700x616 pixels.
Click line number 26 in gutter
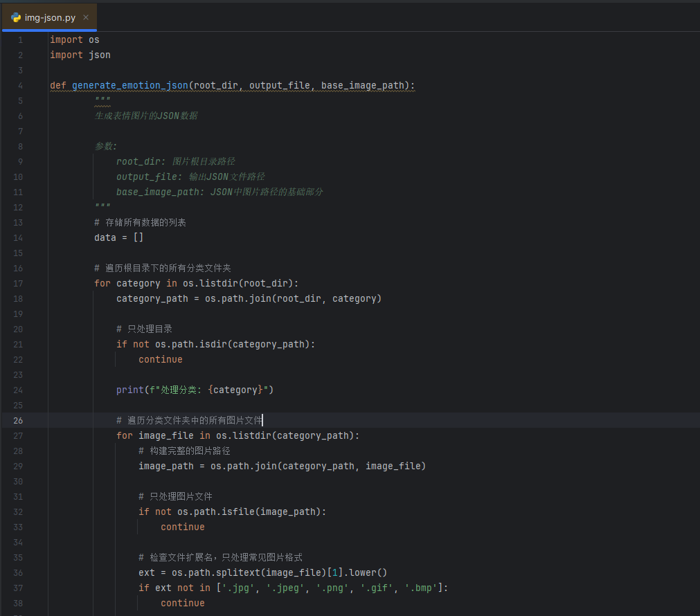[x=18, y=421]
